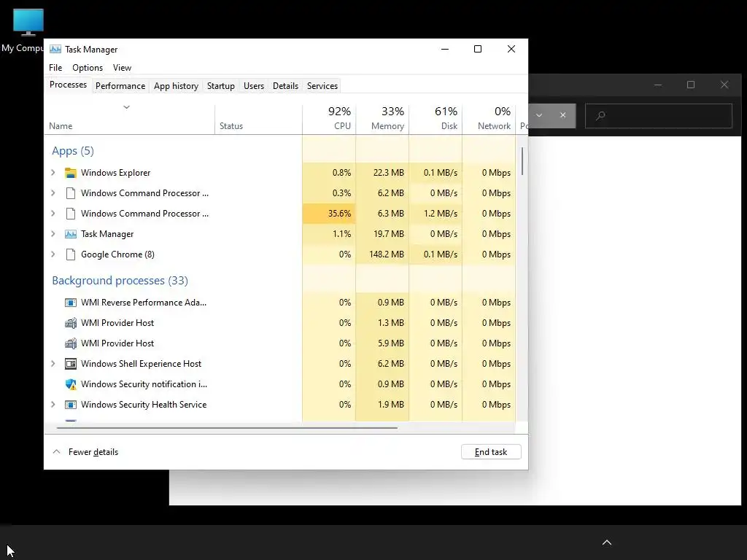Open the View menu
Viewport: 747px width, 560px height.
point(122,68)
